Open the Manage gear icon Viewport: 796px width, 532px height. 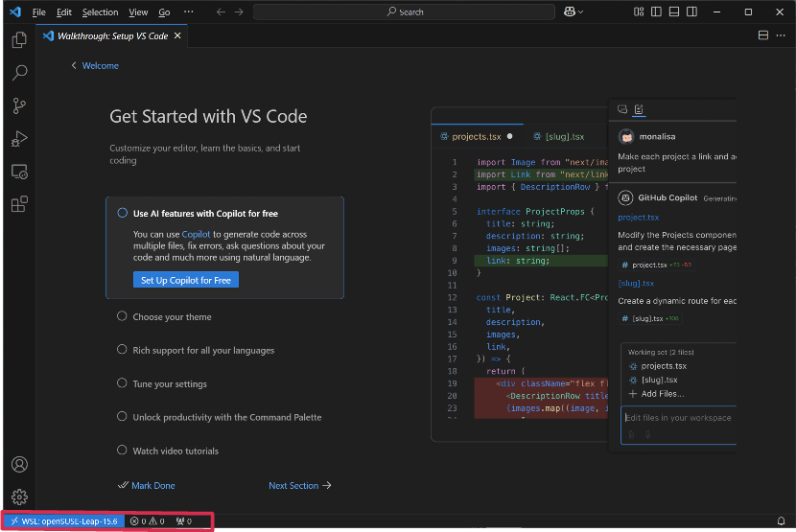[19, 497]
